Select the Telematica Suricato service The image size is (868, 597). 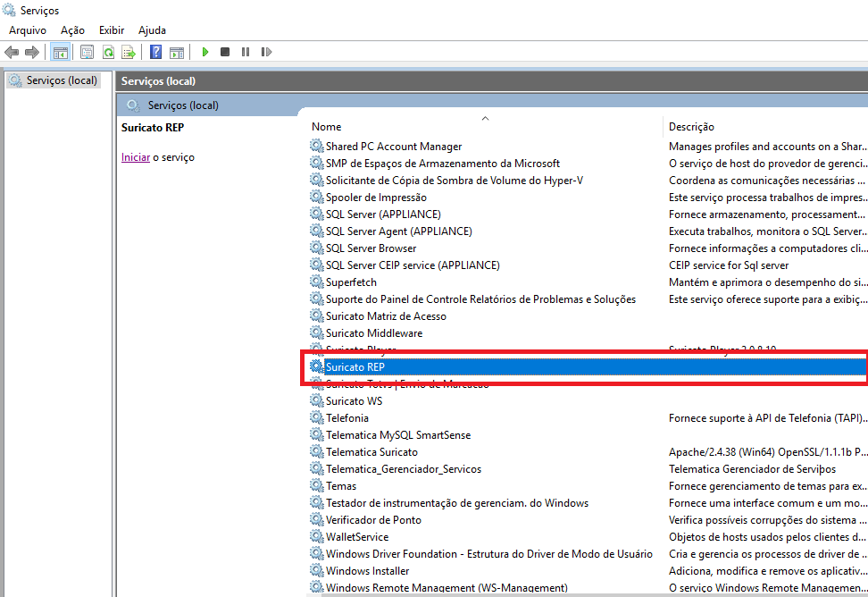coord(371,452)
